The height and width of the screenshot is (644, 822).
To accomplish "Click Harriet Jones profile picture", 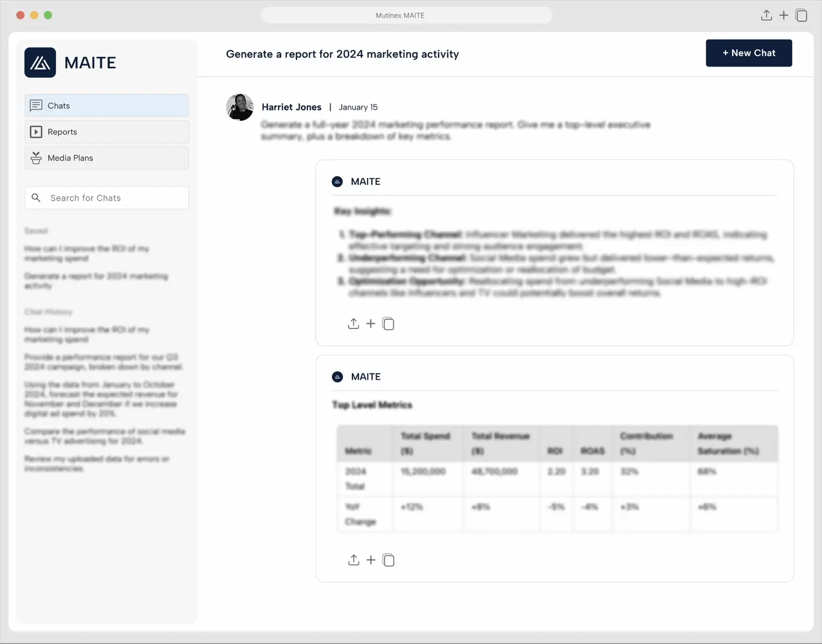I will (240, 107).
